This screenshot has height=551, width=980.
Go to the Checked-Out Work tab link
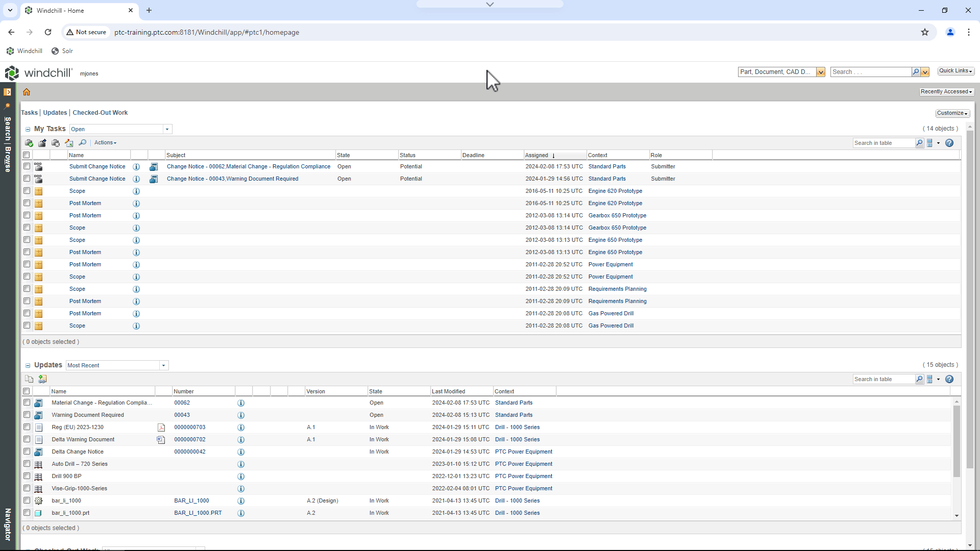pyautogui.click(x=100, y=113)
